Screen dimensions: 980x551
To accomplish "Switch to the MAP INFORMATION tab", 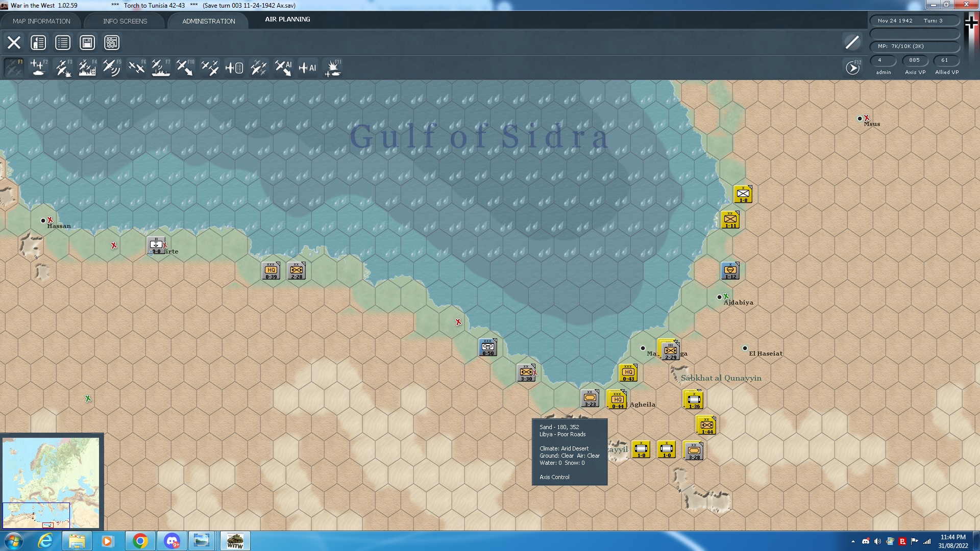I will (41, 21).
